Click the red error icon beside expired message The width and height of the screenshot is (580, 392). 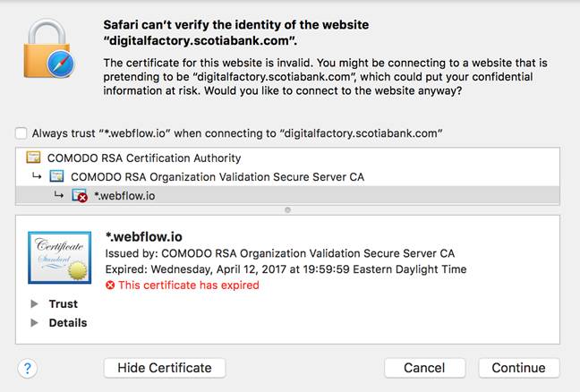pyautogui.click(x=110, y=285)
